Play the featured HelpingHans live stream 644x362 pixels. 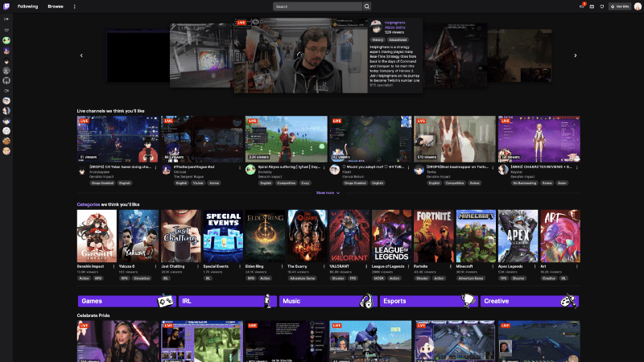[300, 56]
